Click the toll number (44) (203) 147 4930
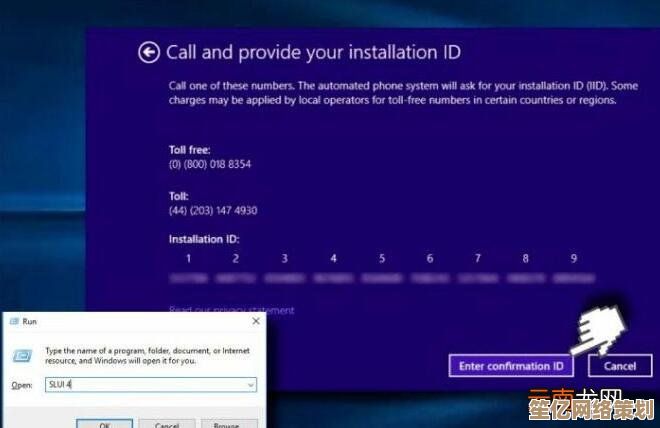Screen dimensions: 660x428 [213, 211]
